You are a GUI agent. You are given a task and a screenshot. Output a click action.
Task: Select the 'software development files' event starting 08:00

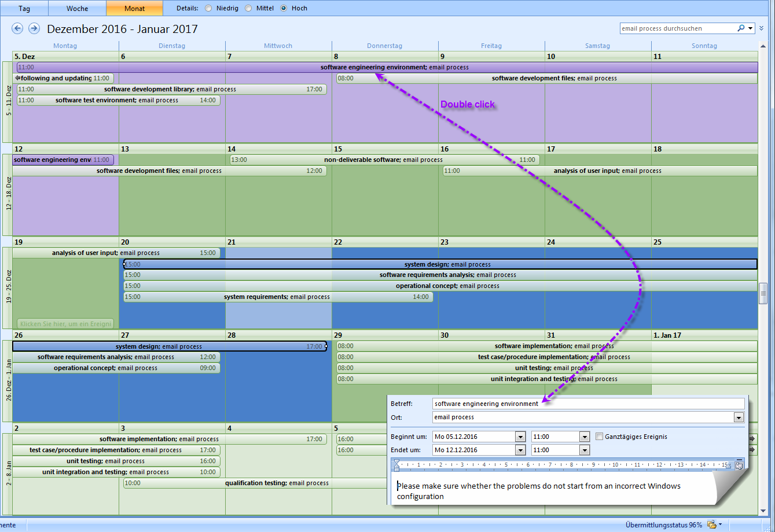(x=547, y=78)
